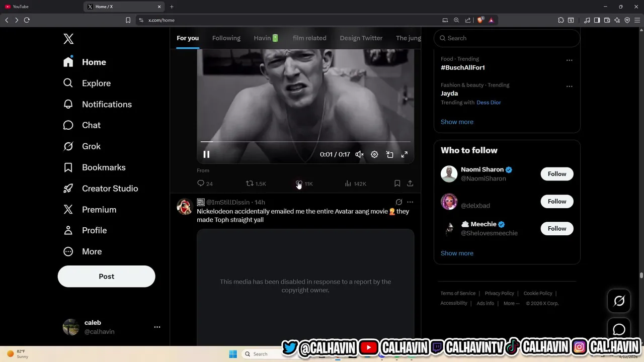
Task: Toggle the browser sidebar panel
Action: click(597, 20)
